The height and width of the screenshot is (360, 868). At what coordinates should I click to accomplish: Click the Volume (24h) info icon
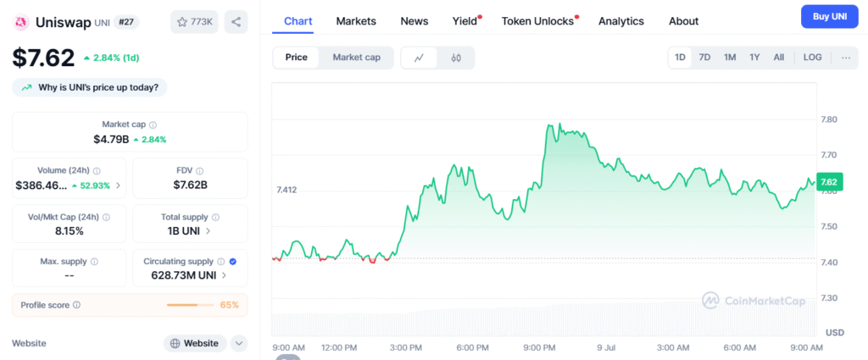(97, 171)
